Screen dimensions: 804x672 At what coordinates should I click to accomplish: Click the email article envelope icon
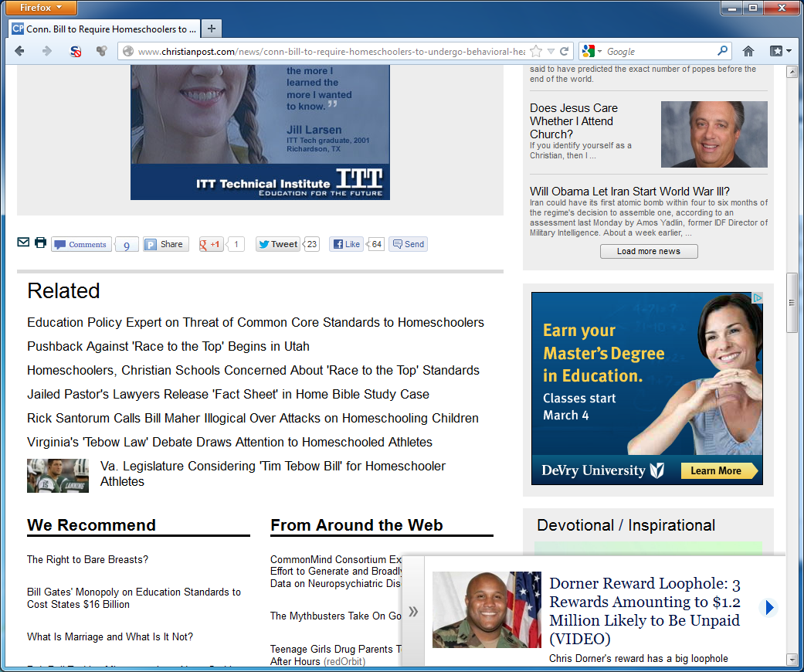pyautogui.click(x=23, y=243)
